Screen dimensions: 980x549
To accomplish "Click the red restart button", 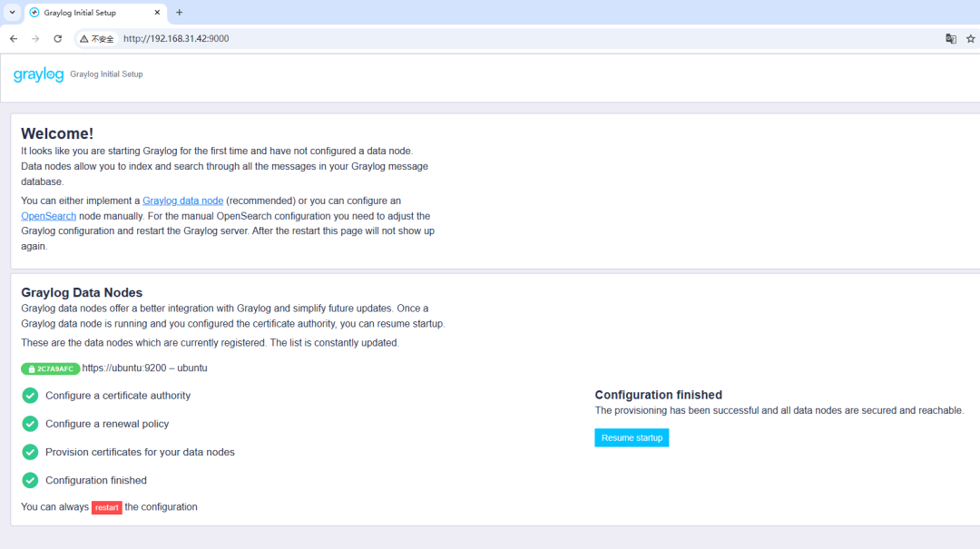I will 107,508.
